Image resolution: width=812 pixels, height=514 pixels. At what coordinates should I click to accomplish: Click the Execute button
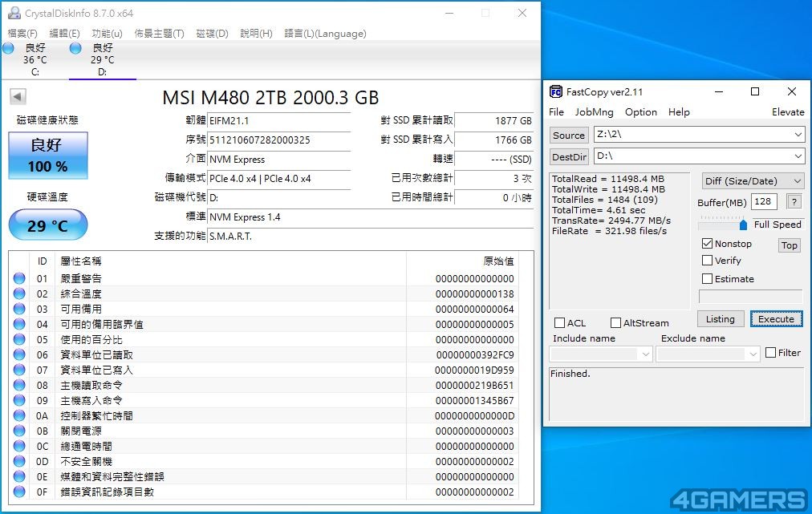click(776, 319)
